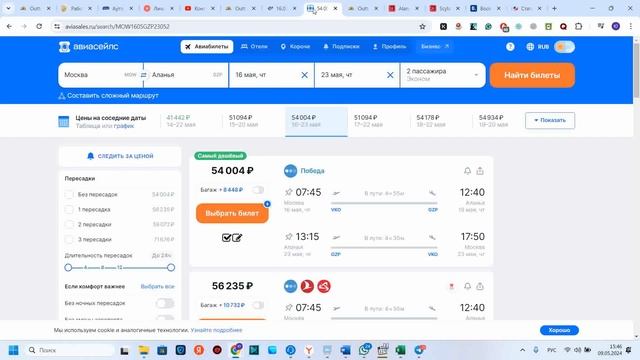Open File Explorer from taskbar
Viewport: 640px width, 360px height.
(144, 350)
